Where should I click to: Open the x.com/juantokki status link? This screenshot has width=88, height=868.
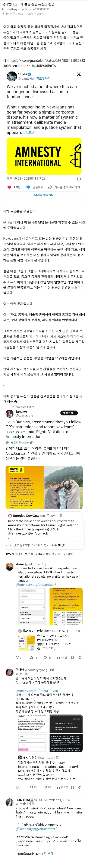[44, 63]
